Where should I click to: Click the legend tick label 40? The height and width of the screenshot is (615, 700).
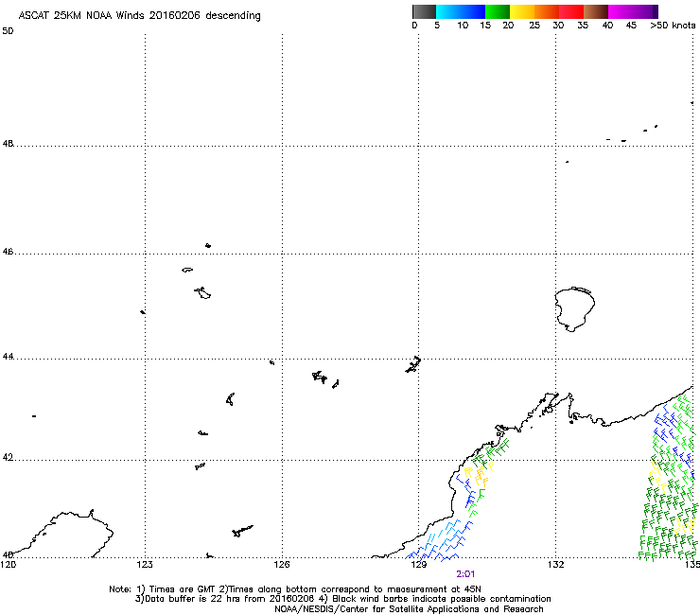(x=607, y=25)
